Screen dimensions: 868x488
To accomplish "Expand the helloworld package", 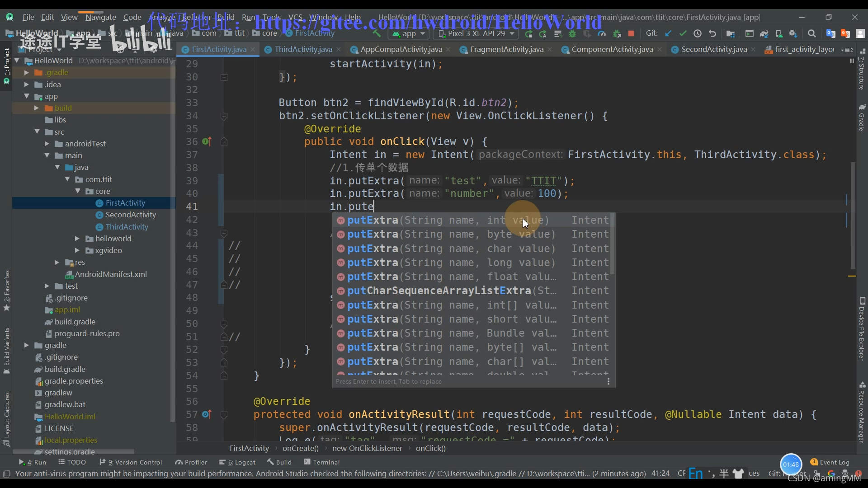I will (77, 239).
